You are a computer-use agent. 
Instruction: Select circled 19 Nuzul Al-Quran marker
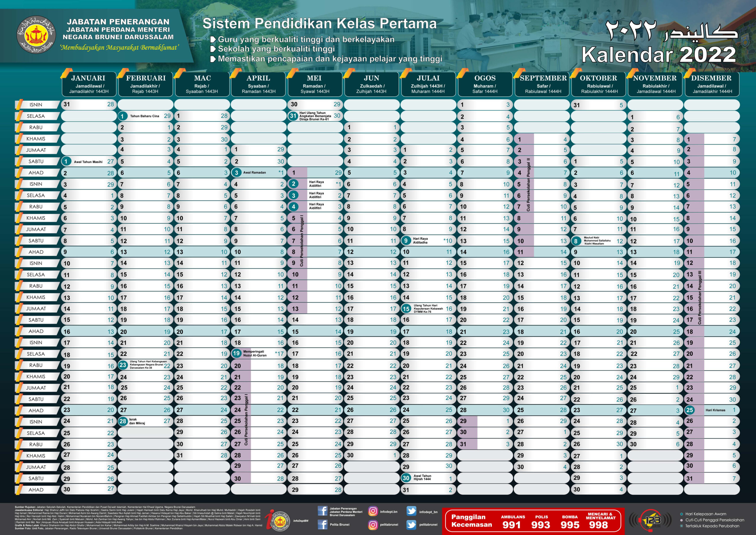237,354
